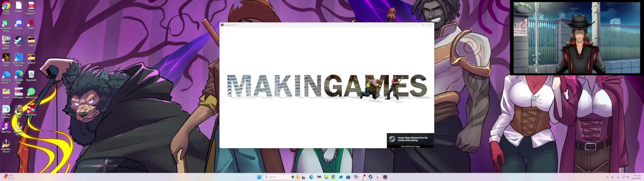Open the weather widget on the taskbar

(x=9, y=177)
